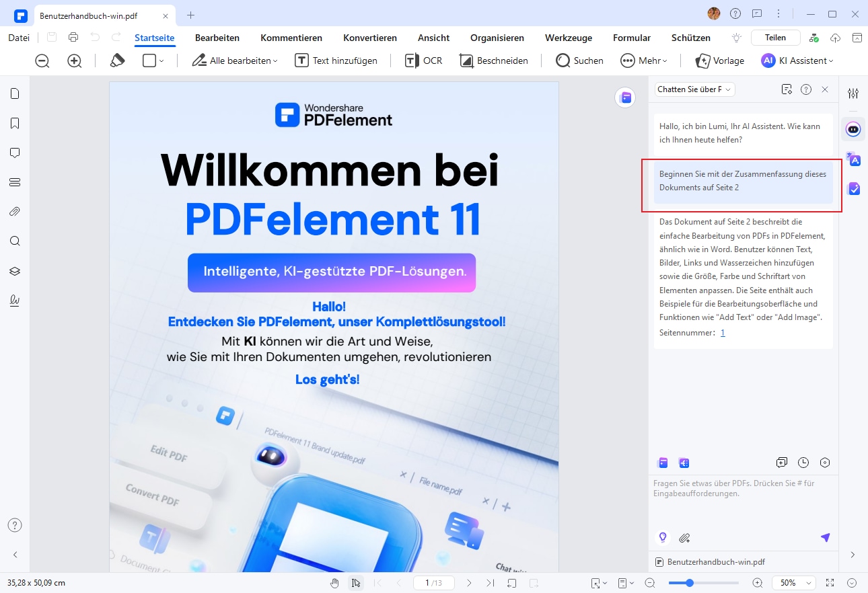Jump to last page button in status bar
This screenshot has height=593, width=868.
click(491, 583)
